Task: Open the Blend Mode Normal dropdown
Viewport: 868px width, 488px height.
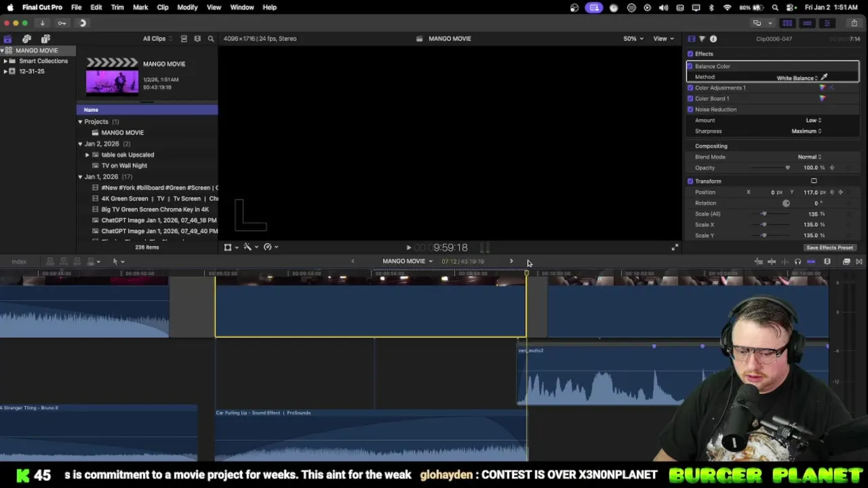Action: pos(809,157)
